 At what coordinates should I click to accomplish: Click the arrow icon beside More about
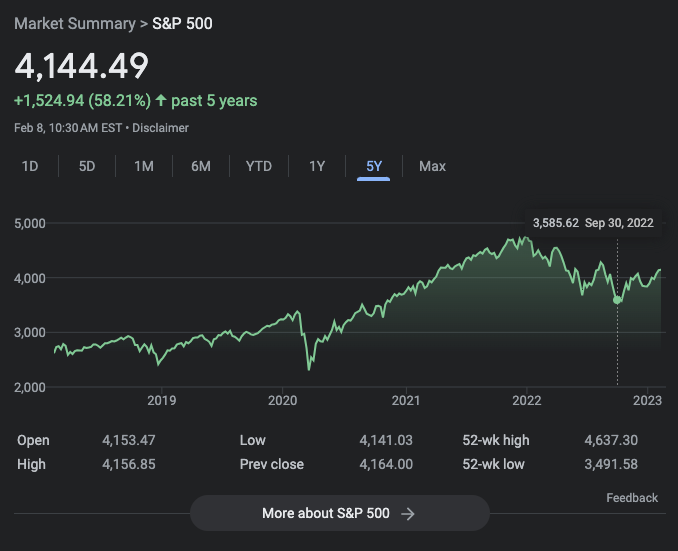click(x=408, y=513)
